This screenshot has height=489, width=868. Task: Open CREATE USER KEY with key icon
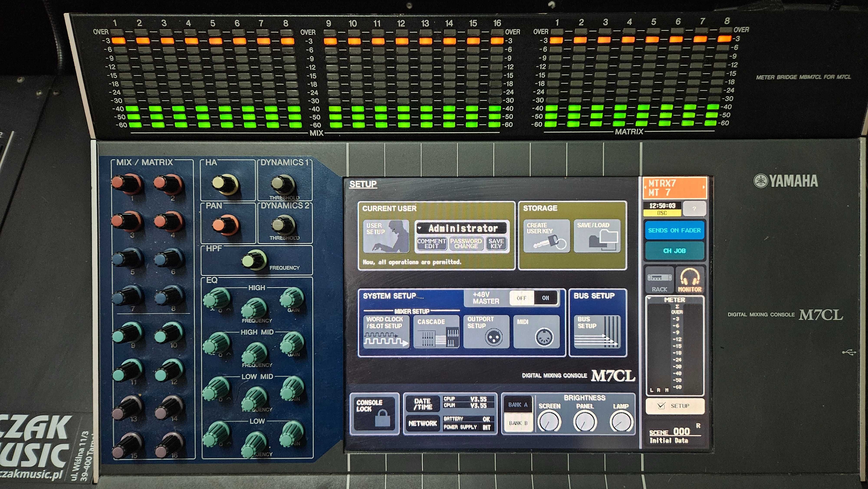pyautogui.click(x=547, y=236)
